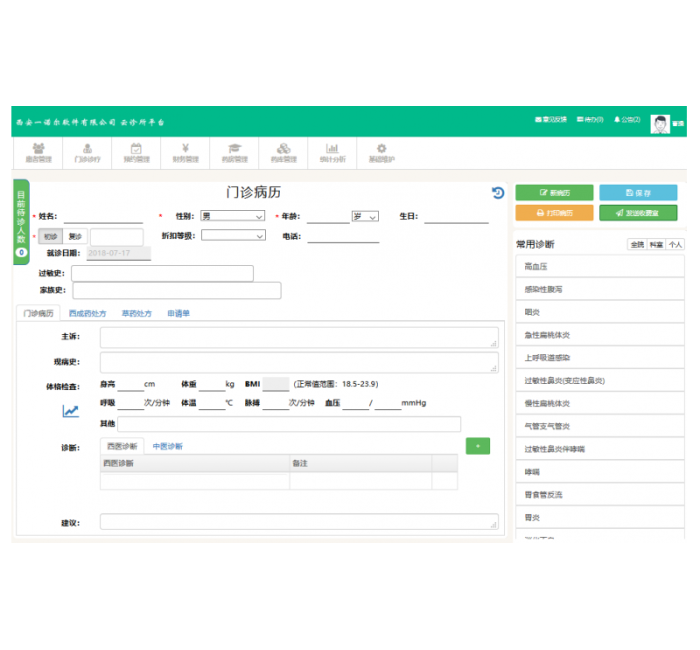Open the 财务管理 yen icon
700x650 pixels.
[x=185, y=152]
